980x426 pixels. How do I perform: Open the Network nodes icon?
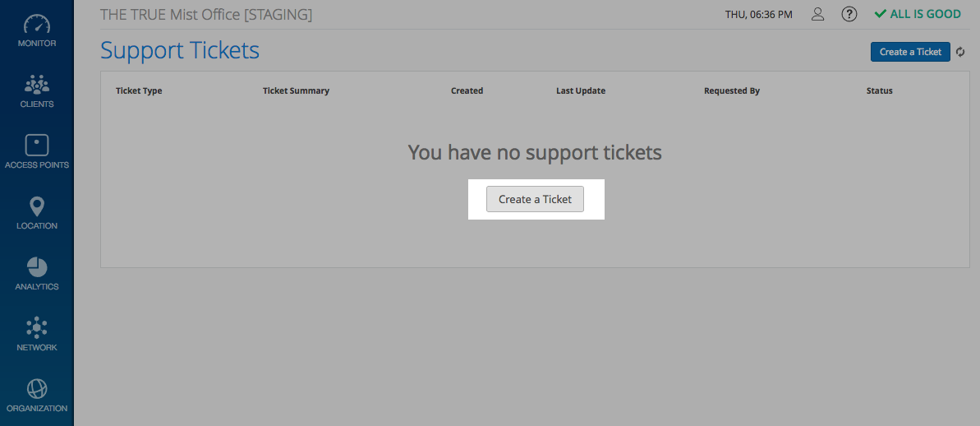pyautogui.click(x=37, y=327)
